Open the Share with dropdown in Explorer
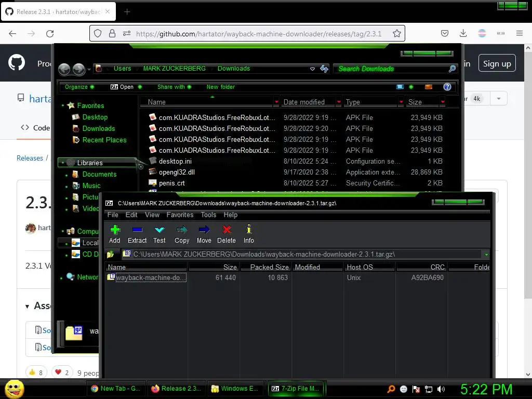 (x=175, y=87)
